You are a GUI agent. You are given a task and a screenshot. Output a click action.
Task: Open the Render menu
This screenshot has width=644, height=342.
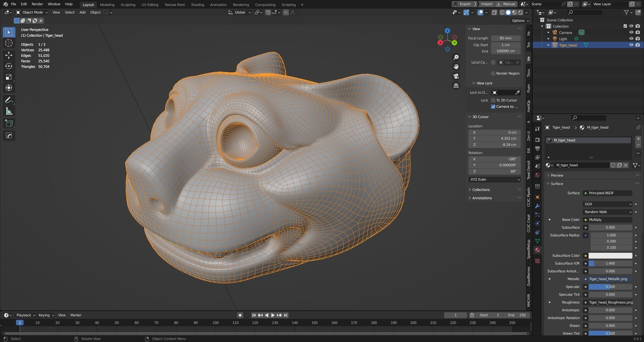37,4
